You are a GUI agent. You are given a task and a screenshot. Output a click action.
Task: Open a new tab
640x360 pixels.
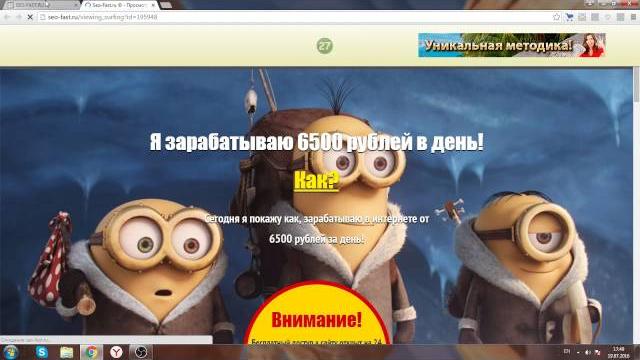point(166,5)
